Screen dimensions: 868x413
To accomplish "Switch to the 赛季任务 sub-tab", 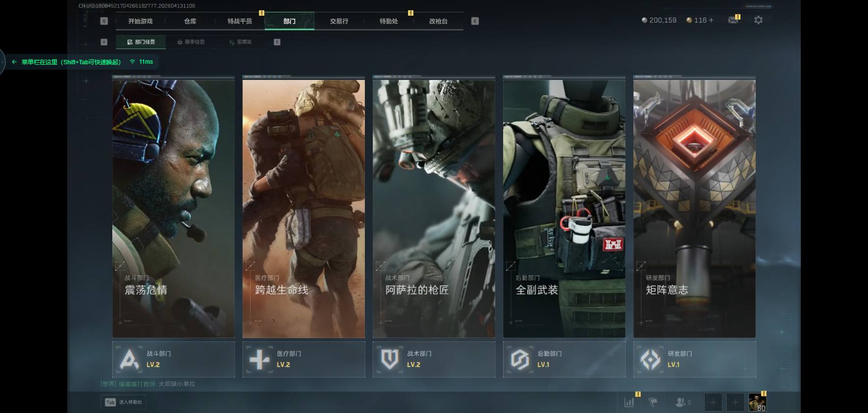I will (x=191, y=42).
